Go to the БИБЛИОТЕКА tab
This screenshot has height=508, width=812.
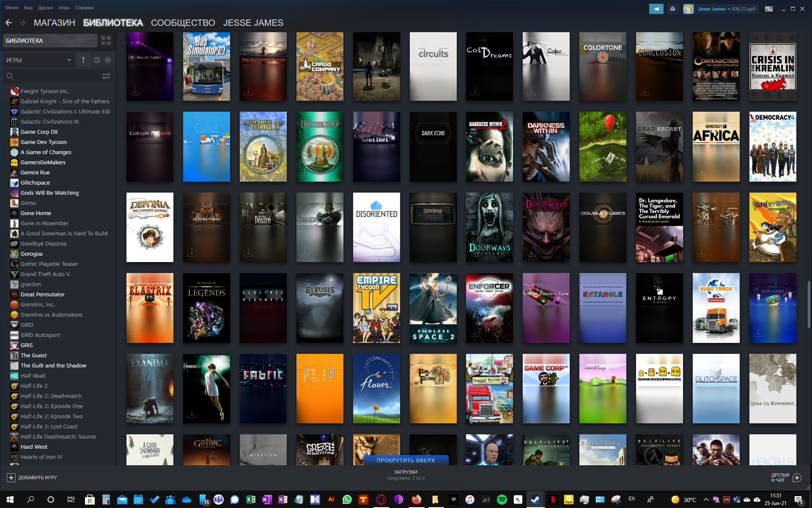(113, 23)
